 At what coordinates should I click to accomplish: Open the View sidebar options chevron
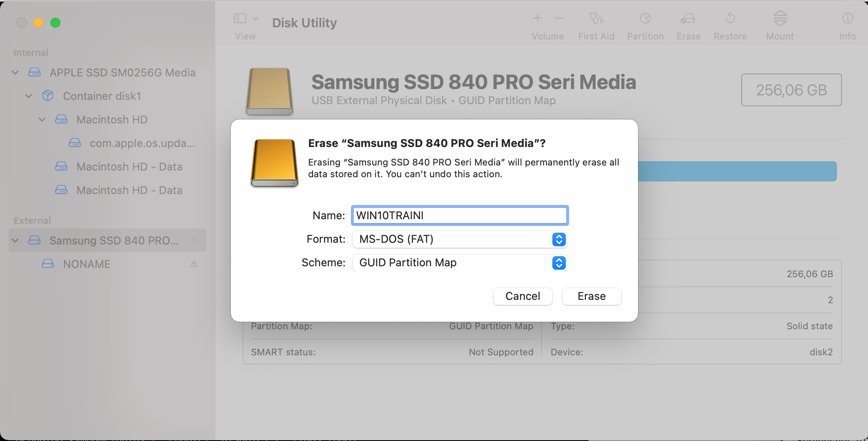[256, 18]
